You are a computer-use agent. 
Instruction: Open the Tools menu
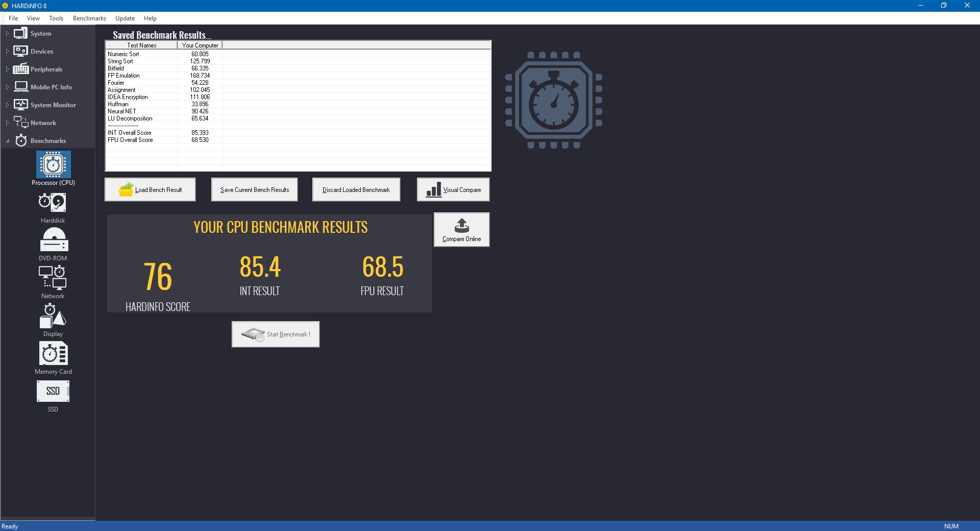(56, 18)
